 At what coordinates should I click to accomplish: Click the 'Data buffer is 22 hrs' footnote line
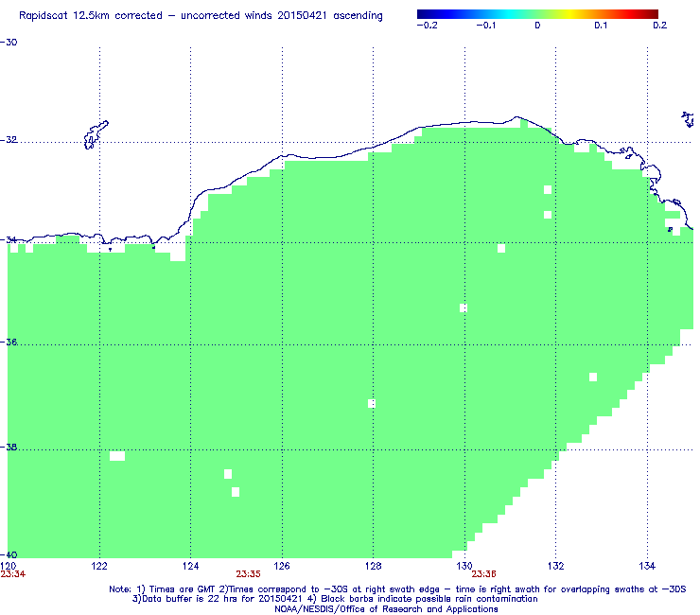coord(335,599)
